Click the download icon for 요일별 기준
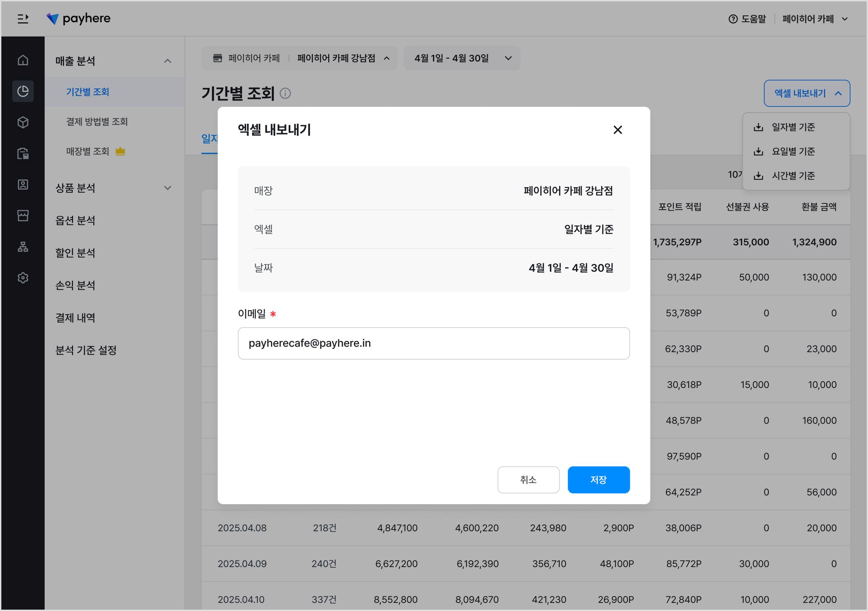The image size is (868, 611). click(x=758, y=151)
